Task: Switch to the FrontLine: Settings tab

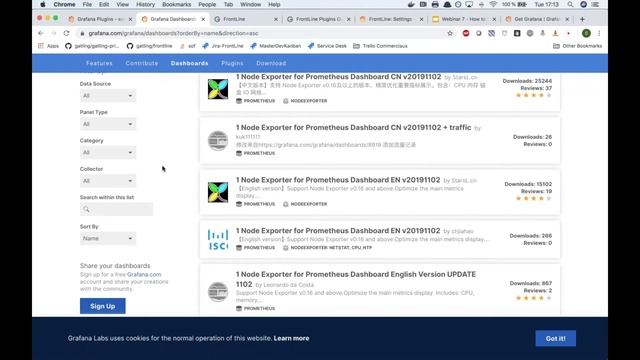Action: 392,19
